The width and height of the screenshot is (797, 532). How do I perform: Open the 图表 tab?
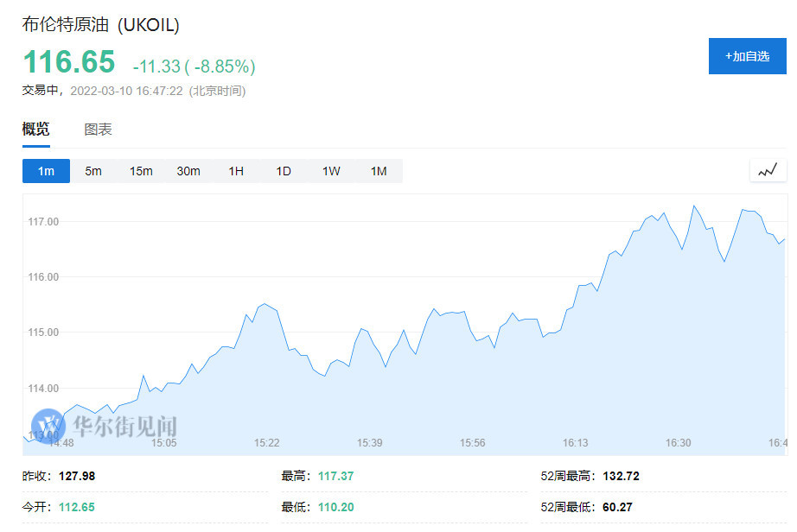(x=98, y=130)
